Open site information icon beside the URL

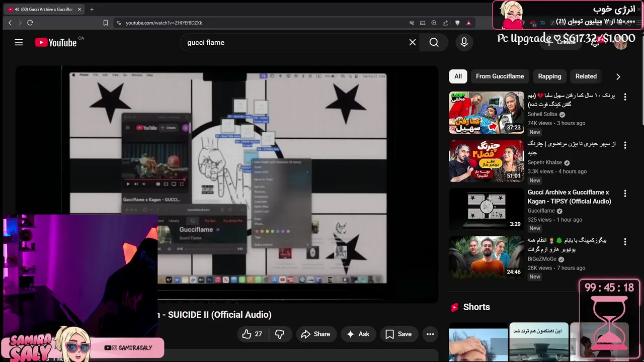coord(119,23)
